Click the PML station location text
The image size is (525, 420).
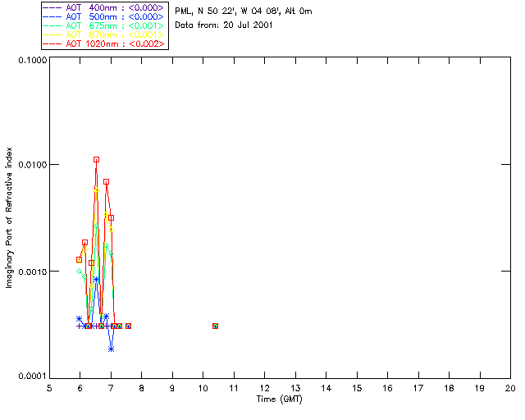[244, 11]
